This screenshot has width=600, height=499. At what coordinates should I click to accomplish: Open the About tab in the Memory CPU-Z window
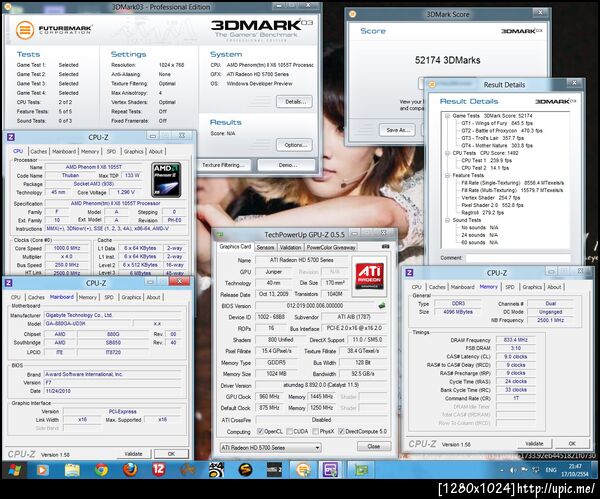(x=554, y=287)
